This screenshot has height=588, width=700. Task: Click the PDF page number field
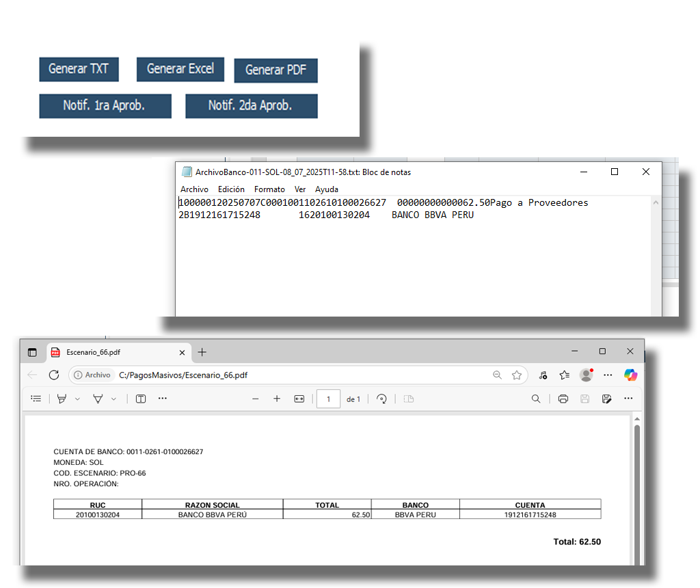[328, 399]
